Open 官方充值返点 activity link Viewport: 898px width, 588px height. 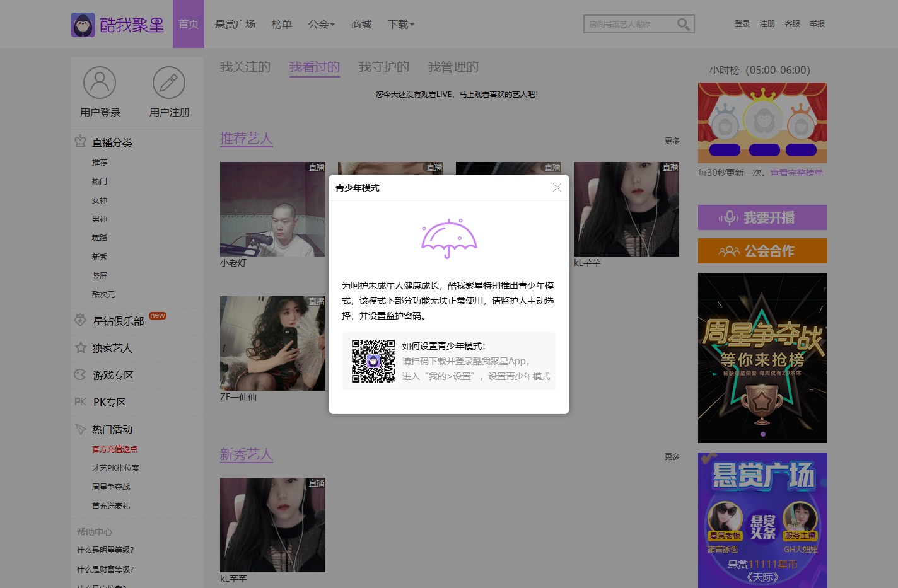(x=115, y=449)
